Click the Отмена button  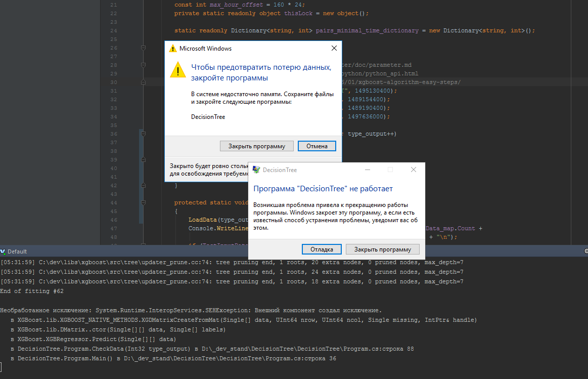[317, 146]
